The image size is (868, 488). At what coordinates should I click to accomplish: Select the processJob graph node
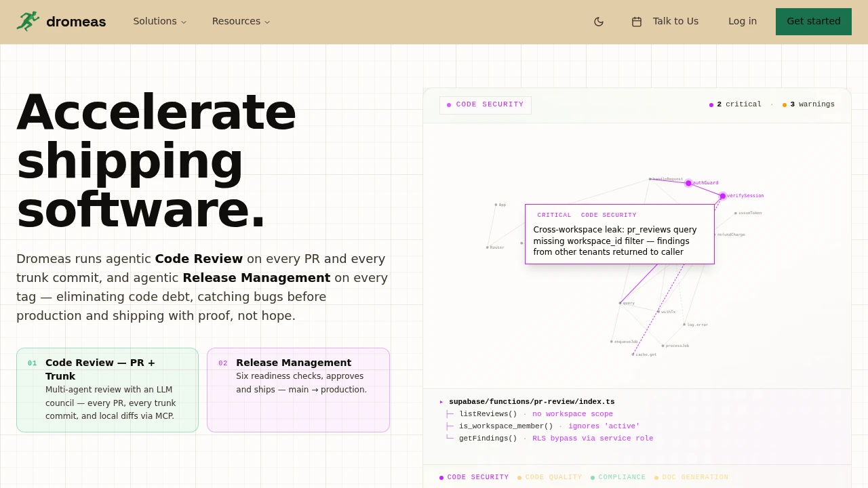663,346
